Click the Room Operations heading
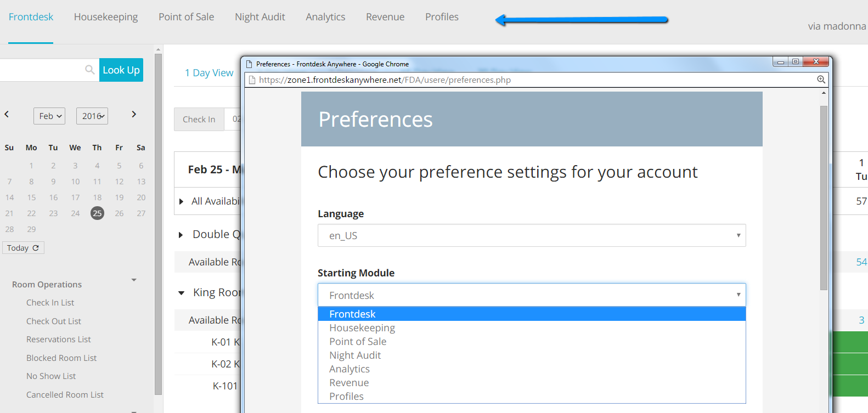The height and width of the screenshot is (413, 868). tap(47, 285)
